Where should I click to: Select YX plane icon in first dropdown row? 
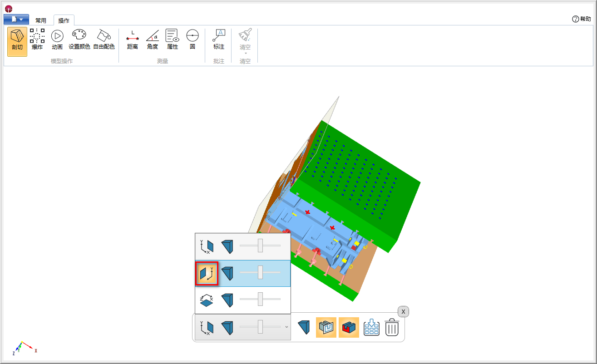pyautogui.click(x=207, y=246)
